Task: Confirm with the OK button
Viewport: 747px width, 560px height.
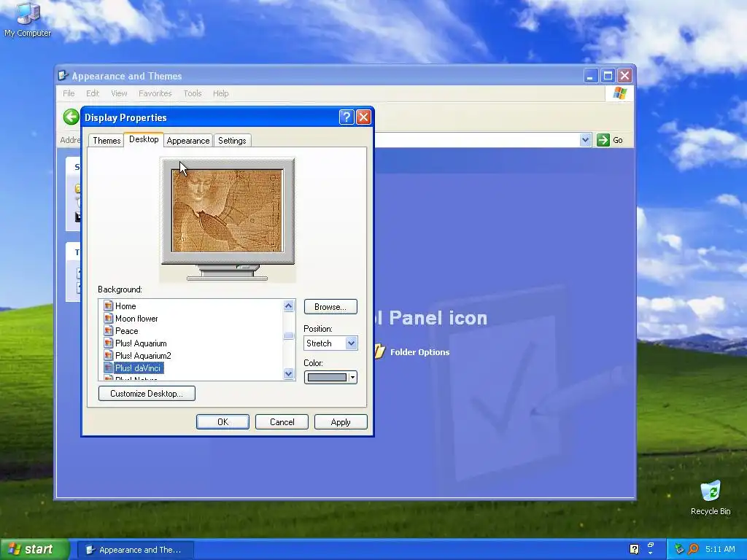Action: pos(222,422)
